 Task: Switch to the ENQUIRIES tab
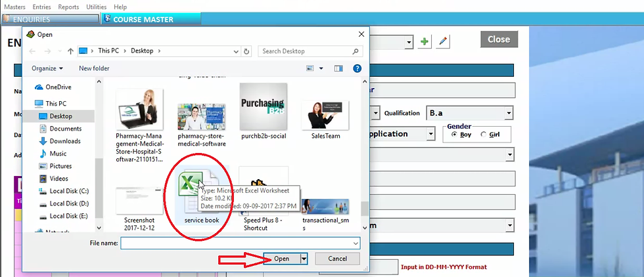51,19
